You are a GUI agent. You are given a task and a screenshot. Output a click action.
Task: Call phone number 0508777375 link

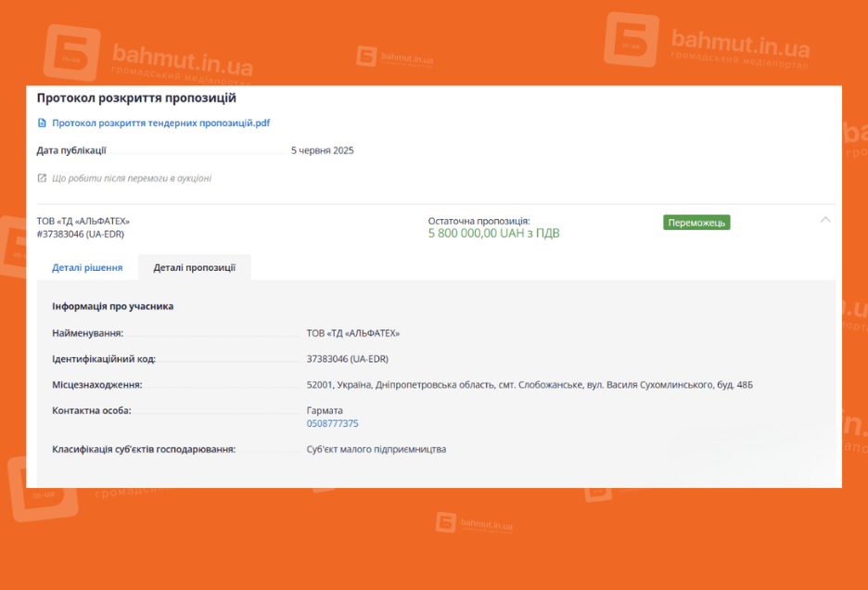point(332,423)
